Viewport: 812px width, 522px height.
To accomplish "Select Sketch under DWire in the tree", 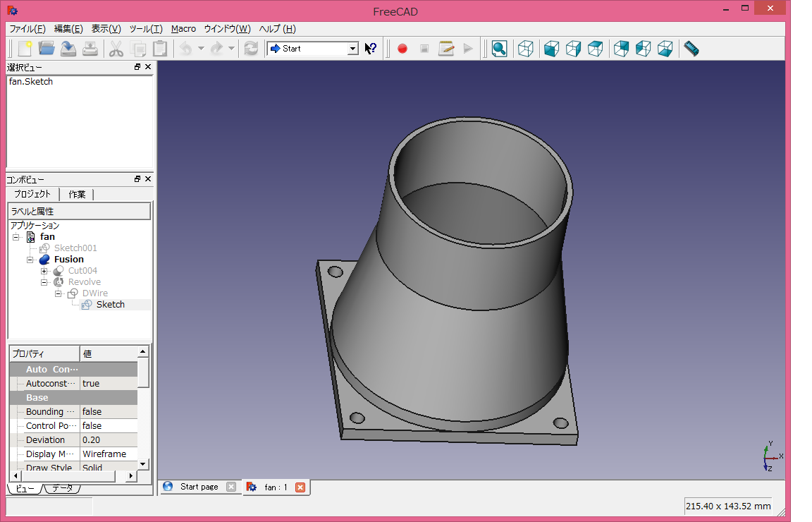I will point(110,305).
